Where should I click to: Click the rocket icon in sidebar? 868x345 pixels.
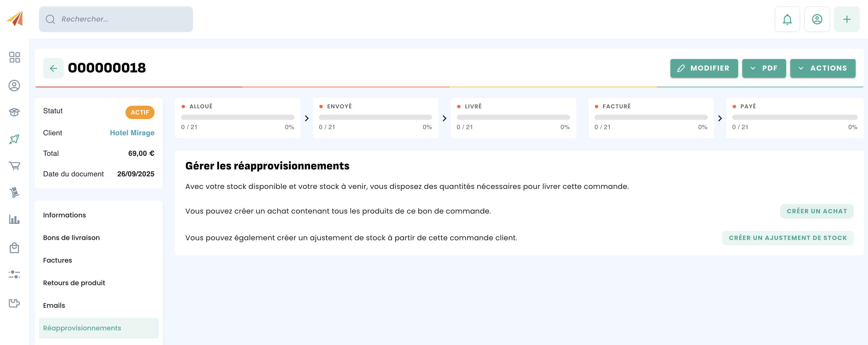click(x=14, y=139)
